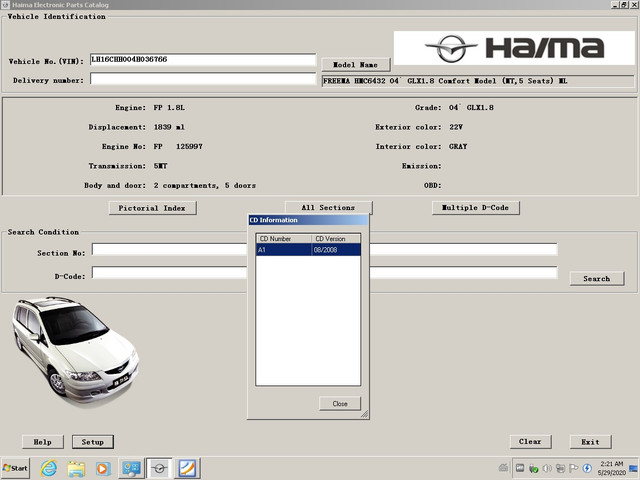Image resolution: width=640 pixels, height=480 pixels.
Task: Open the taskbar app with orange swoosh icon
Action: click(x=187, y=468)
